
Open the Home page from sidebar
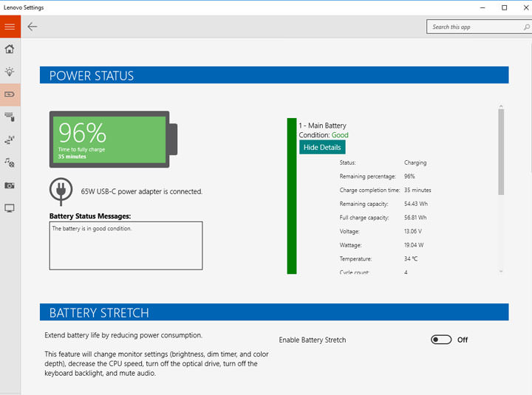click(10, 49)
